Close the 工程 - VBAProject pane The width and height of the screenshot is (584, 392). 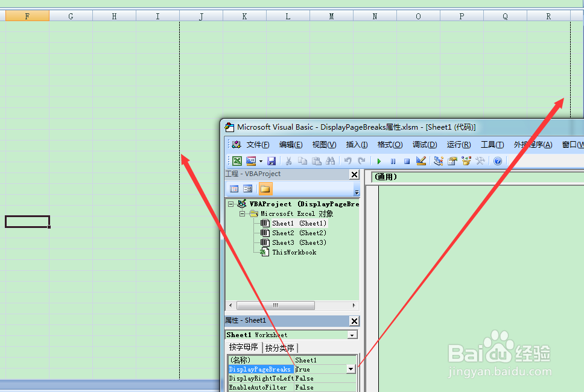354,174
